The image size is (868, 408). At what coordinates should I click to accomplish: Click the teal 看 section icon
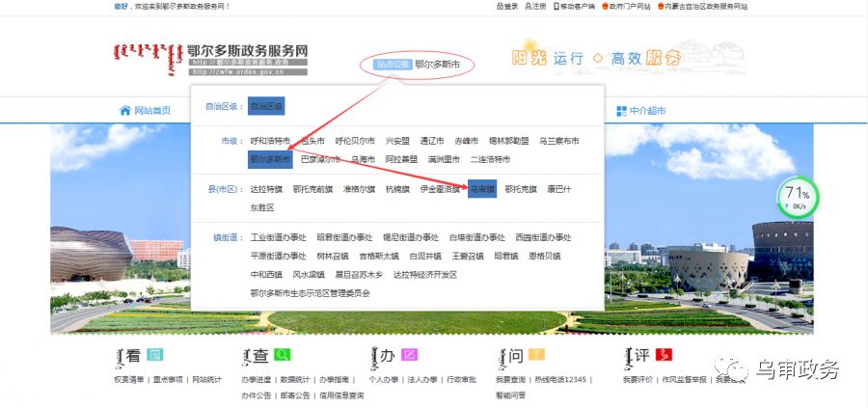(x=154, y=355)
